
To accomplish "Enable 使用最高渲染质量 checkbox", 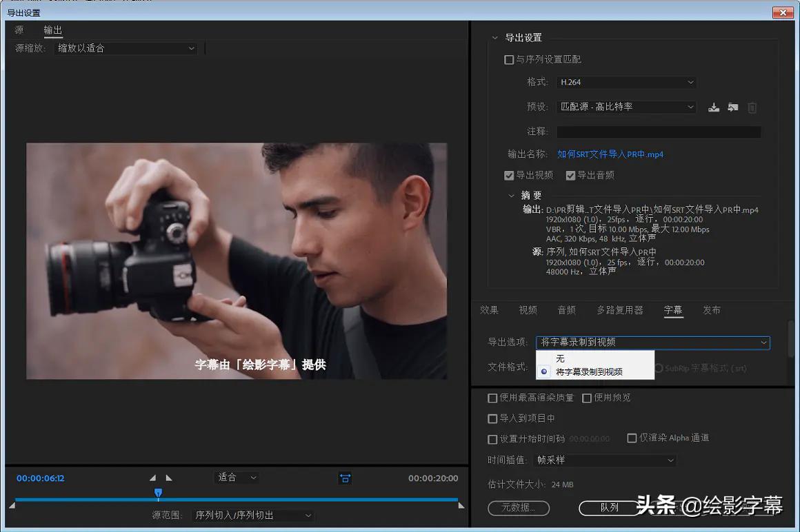I will coord(492,398).
